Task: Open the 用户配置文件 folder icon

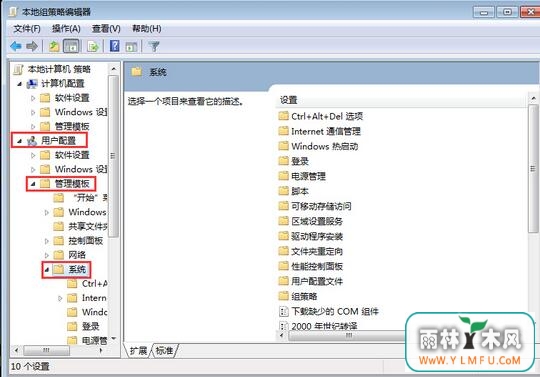Action: pos(283,281)
